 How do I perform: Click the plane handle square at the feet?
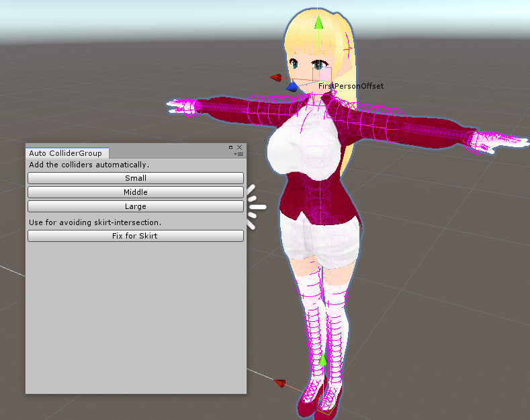(x=328, y=405)
